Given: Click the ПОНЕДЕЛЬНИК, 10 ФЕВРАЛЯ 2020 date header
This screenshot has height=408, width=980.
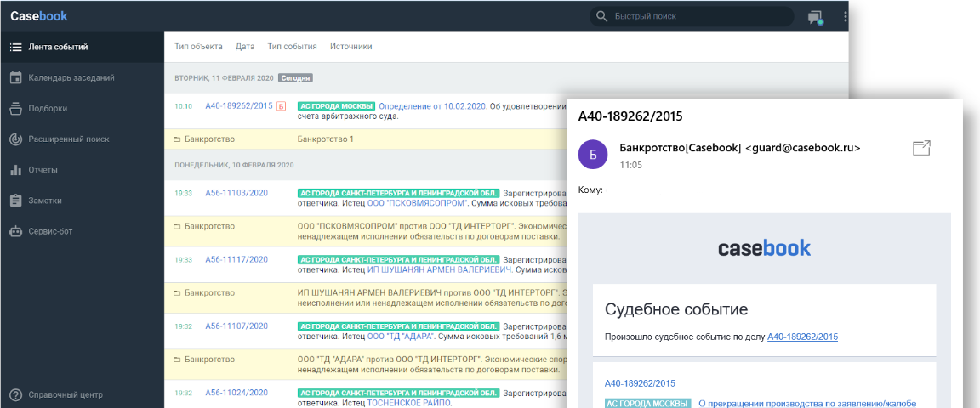Looking at the screenshot, I should point(234,165).
